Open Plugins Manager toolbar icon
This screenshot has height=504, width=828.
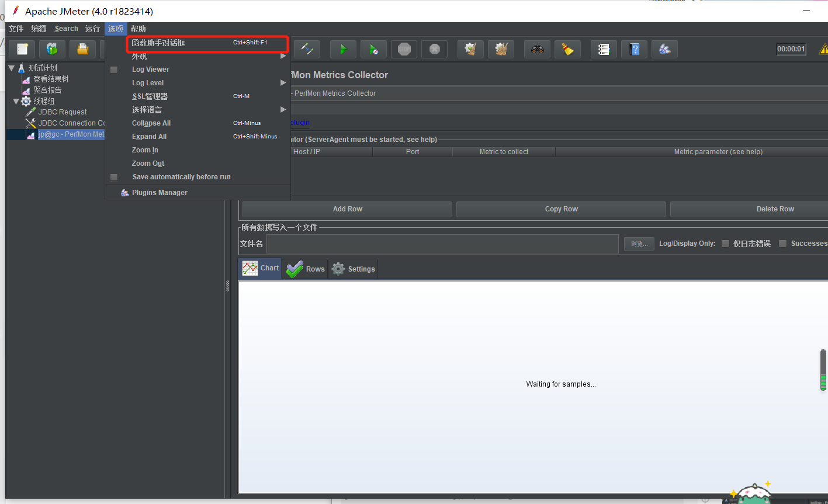665,49
